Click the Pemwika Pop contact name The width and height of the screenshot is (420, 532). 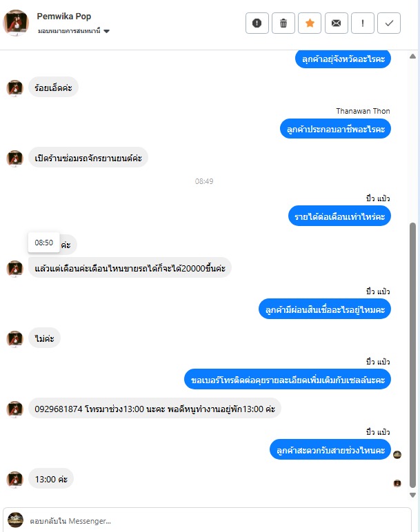[64, 17]
